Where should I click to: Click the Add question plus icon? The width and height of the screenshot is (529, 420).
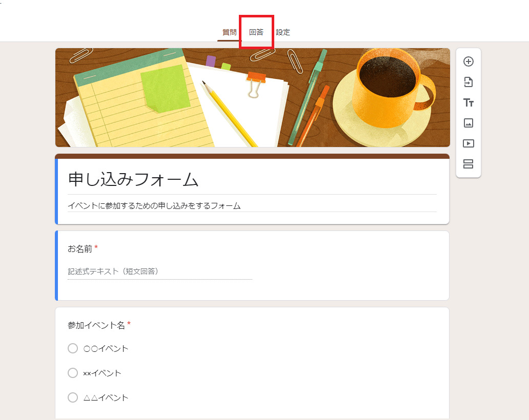[x=469, y=61]
